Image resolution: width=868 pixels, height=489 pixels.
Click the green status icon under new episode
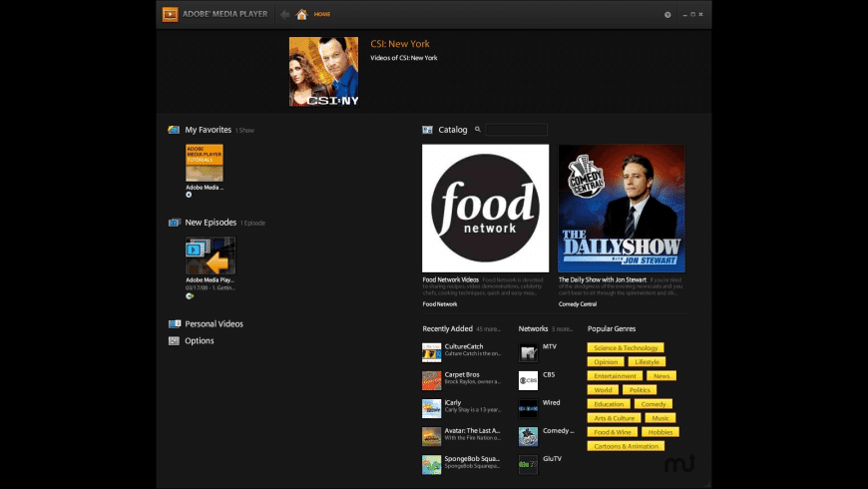coord(190,296)
